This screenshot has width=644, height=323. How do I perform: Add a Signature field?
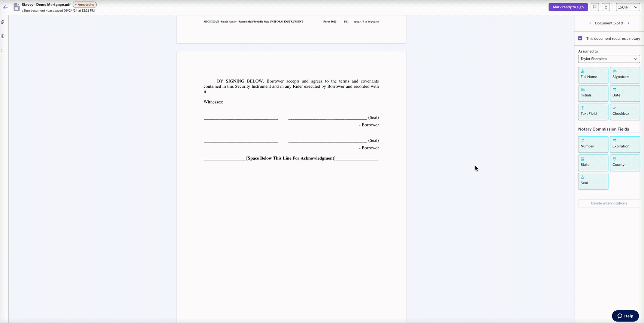coord(625,75)
